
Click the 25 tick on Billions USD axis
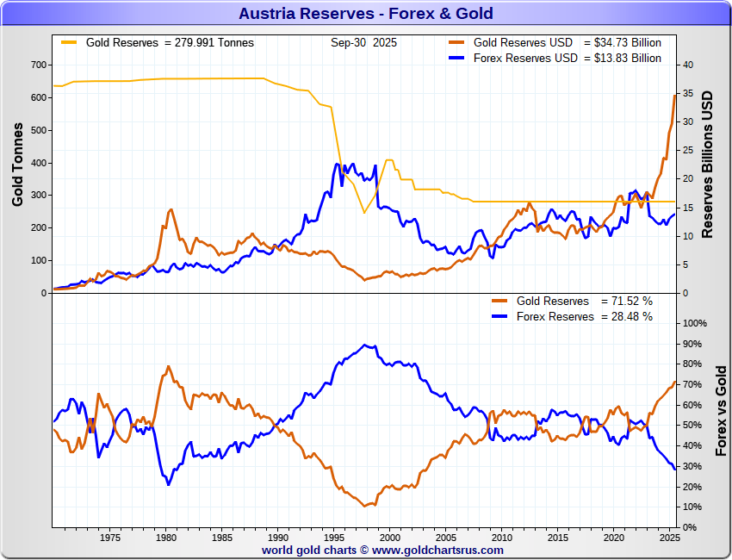[688, 151]
